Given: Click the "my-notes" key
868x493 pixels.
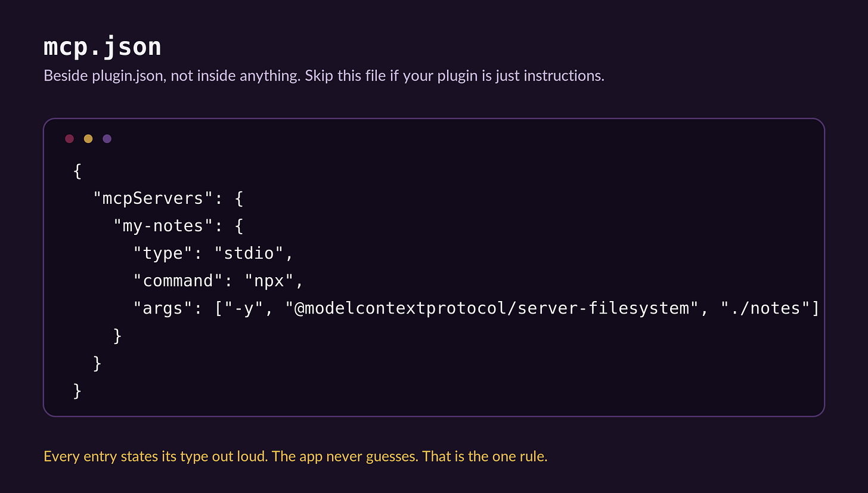Looking at the screenshot, I should tap(158, 226).
